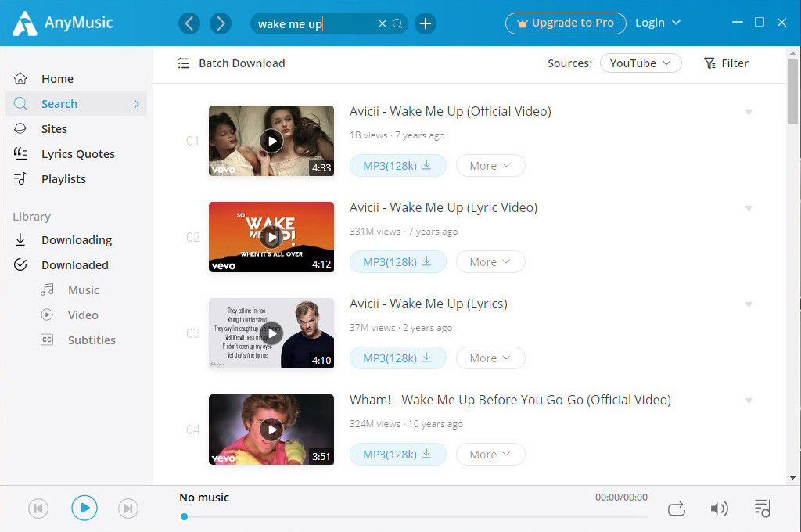
Task: Open More options for Avicii Official Video
Action: [490, 166]
